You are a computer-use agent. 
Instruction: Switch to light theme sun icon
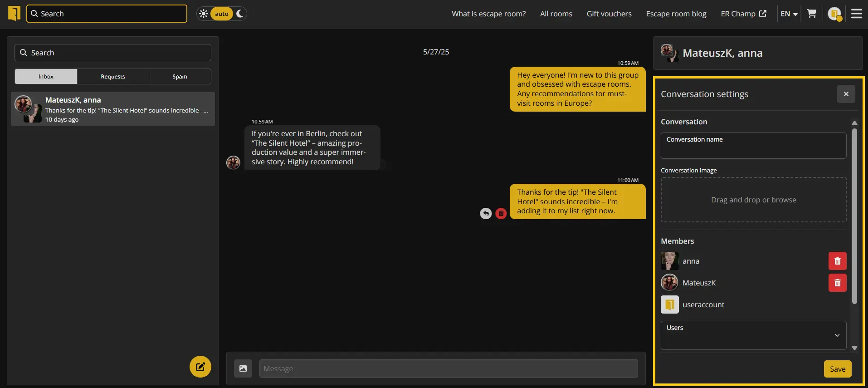point(204,14)
